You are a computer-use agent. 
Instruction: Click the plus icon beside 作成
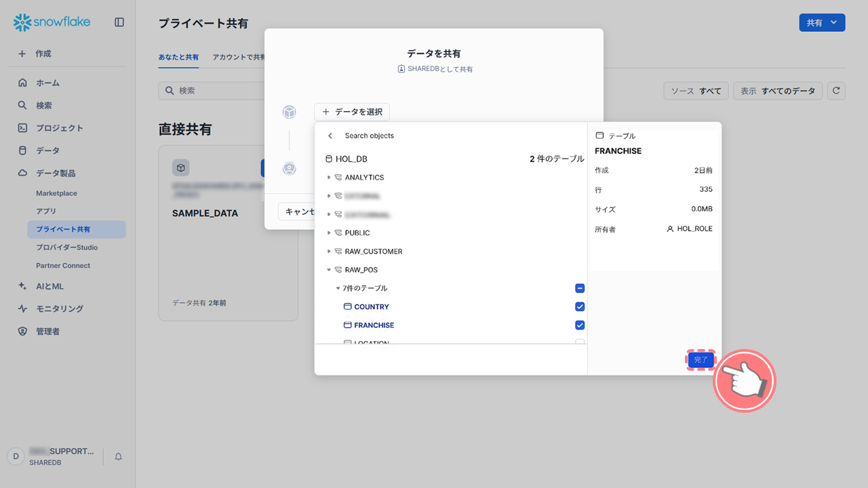click(x=22, y=54)
